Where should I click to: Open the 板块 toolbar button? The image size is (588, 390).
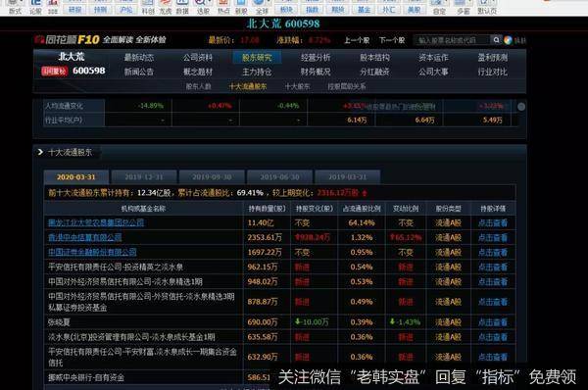click(x=286, y=9)
